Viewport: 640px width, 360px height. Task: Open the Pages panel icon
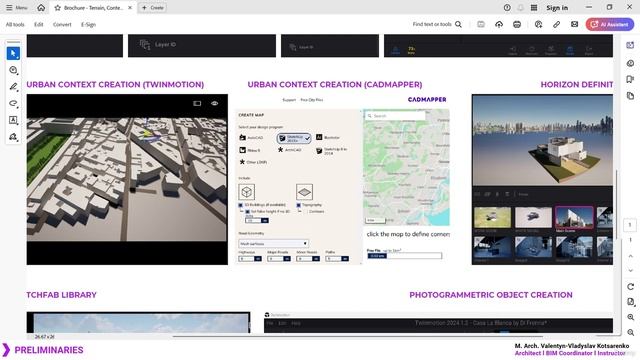(631, 96)
